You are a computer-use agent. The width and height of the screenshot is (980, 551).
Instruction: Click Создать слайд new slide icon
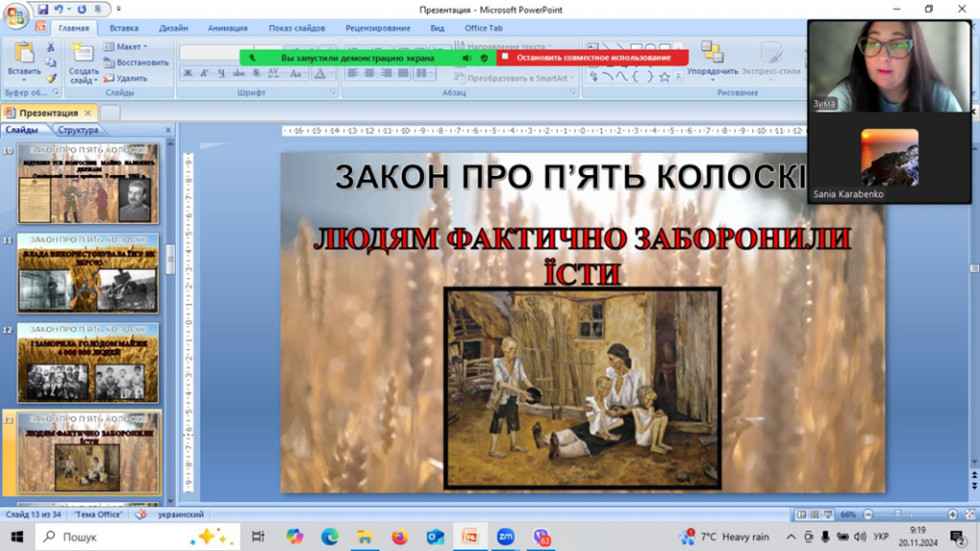point(82,53)
